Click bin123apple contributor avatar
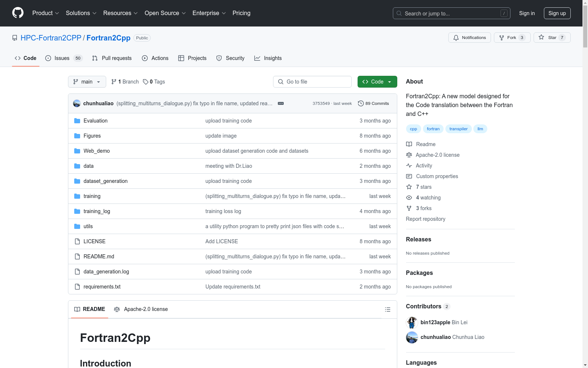Screen dimensions: 588x368 pos(412,322)
